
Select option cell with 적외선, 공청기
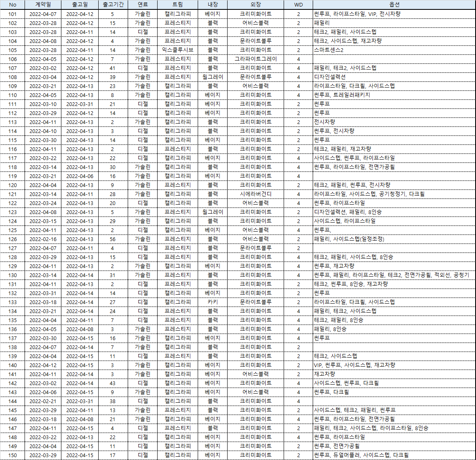394,275
